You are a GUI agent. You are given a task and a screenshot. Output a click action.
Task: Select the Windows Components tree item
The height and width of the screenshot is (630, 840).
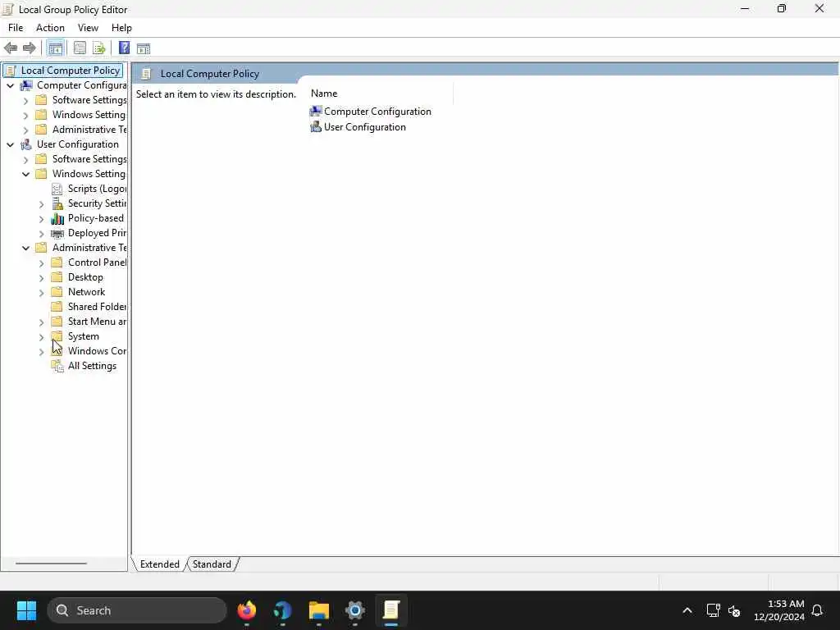(x=97, y=351)
